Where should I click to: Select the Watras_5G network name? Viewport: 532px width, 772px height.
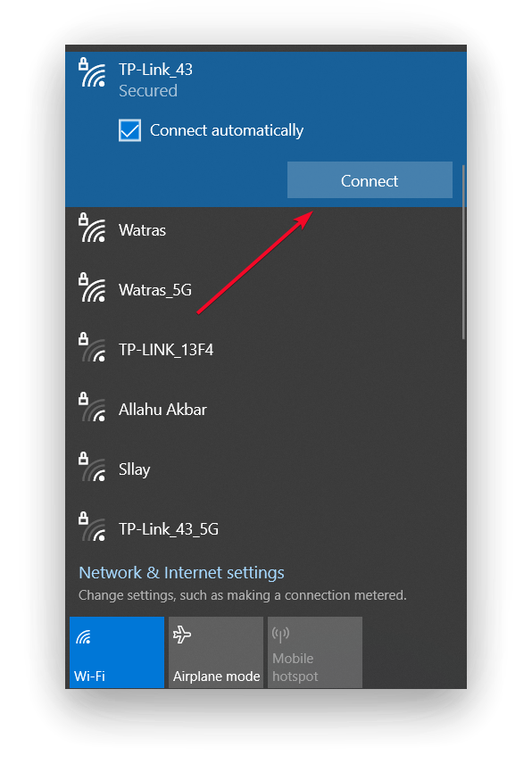(155, 290)
